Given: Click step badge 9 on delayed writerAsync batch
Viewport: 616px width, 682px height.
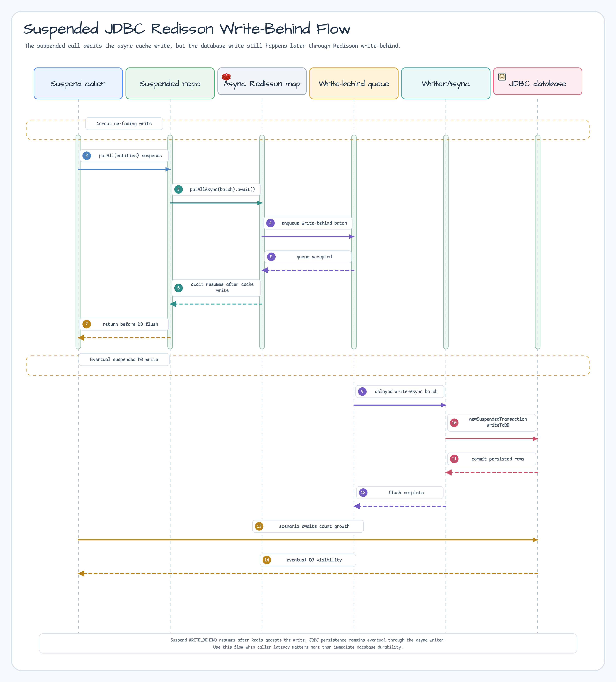Looking at the screenshot, I should tap(363, 391).
